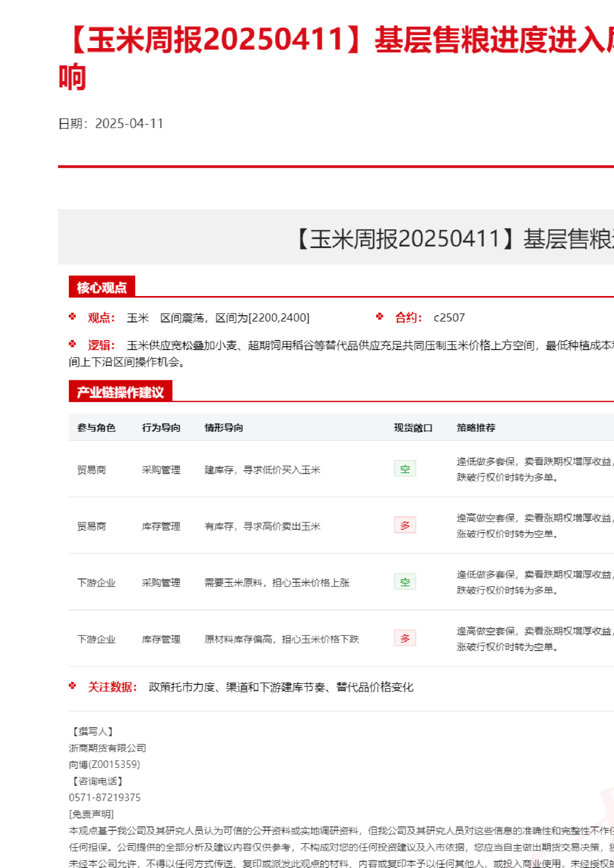614x868 pixels.
Task: Click the author name 向博(Z0015359)
Action: pyautogui.click(x=104, y=765)
